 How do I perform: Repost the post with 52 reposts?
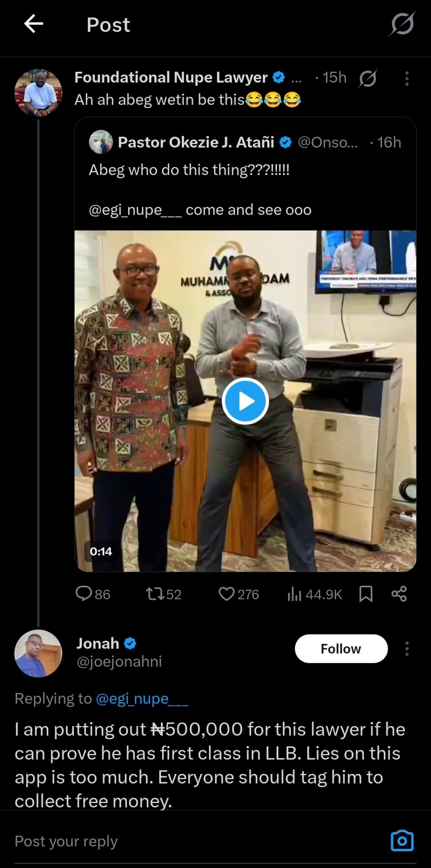(x=155, y=594)
